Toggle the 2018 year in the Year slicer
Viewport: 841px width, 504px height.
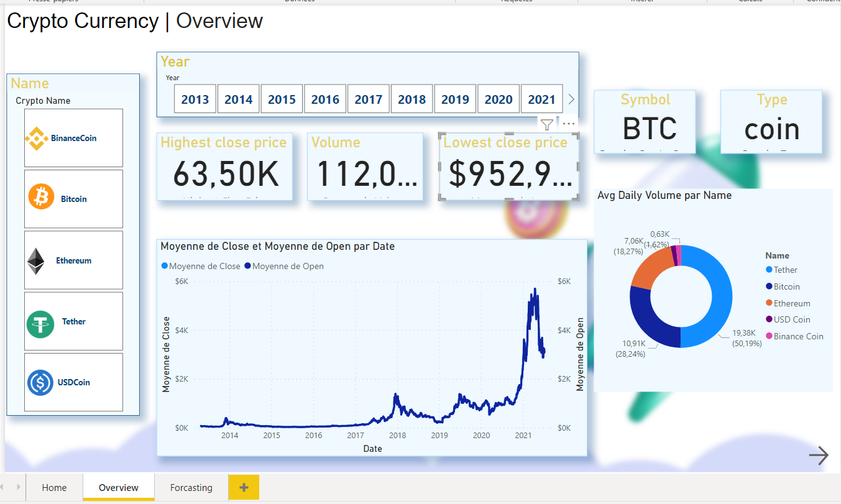[411, 98]
